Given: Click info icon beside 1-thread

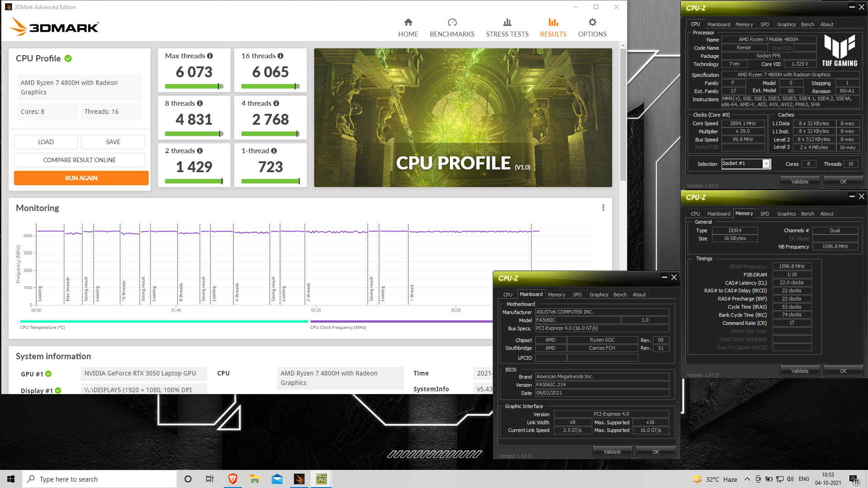Looking at the screenshot, I should coord(274,151).
